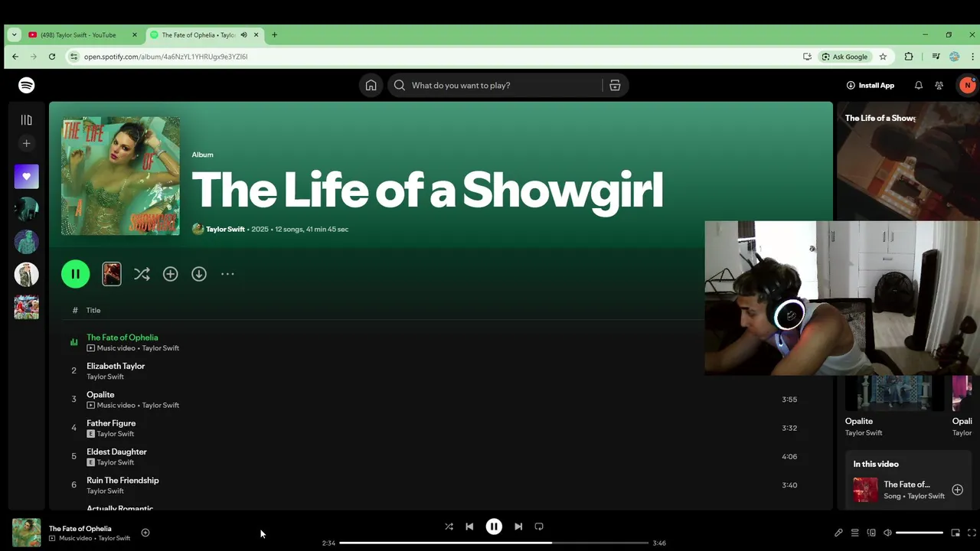Click Ask Google lens button
980x551 pixels.
click(x=844, y=57)
